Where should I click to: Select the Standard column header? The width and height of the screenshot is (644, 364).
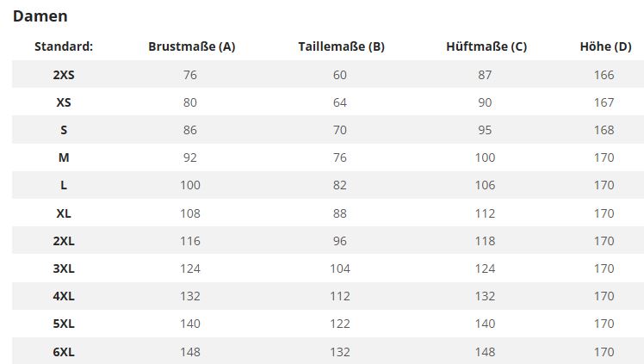pyautogui.click(x=64, y=46)
